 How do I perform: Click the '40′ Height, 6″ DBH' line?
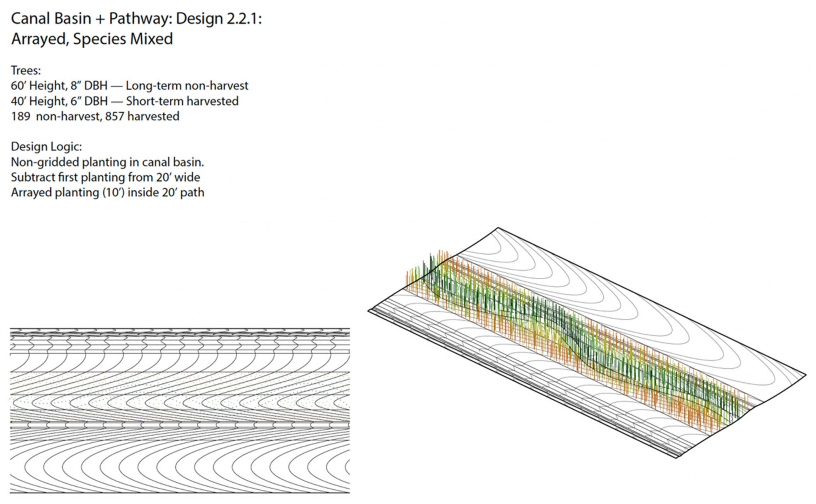[x=59, y=101]
